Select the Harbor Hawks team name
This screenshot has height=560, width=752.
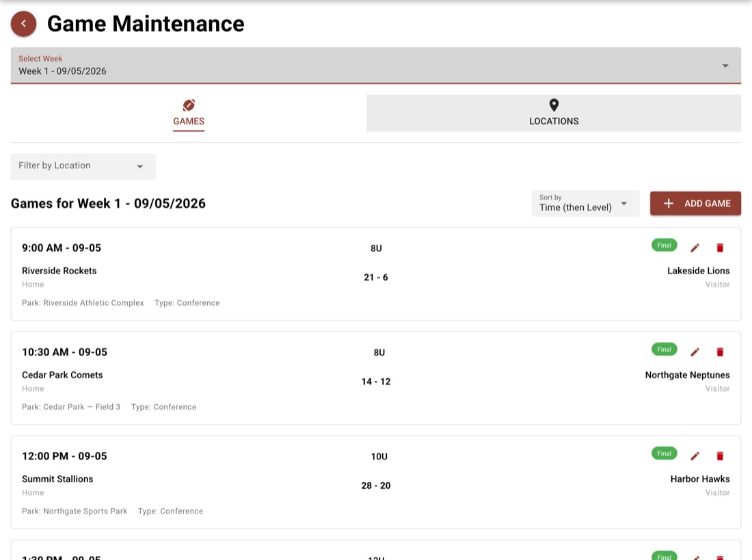tap(700, 479)
